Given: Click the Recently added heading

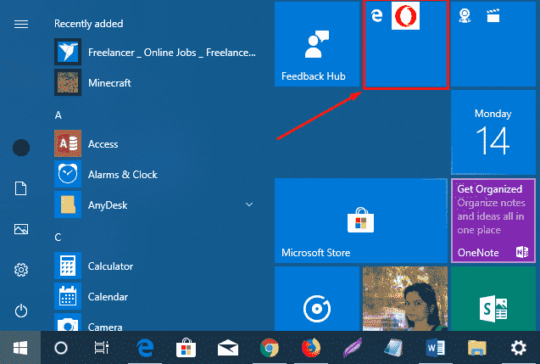Looking at the screenshot, I should (x=89, y=24).
